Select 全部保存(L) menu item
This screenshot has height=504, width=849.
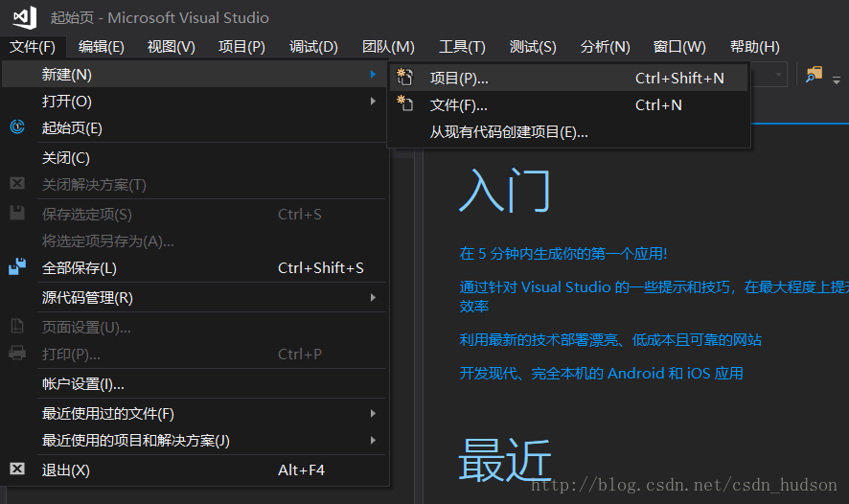pos(195,268)
